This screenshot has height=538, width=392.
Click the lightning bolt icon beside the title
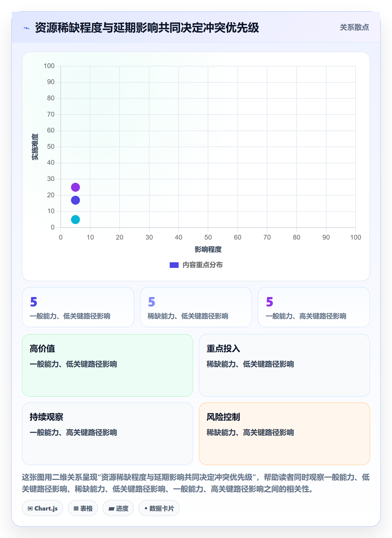tap(27, 28)
